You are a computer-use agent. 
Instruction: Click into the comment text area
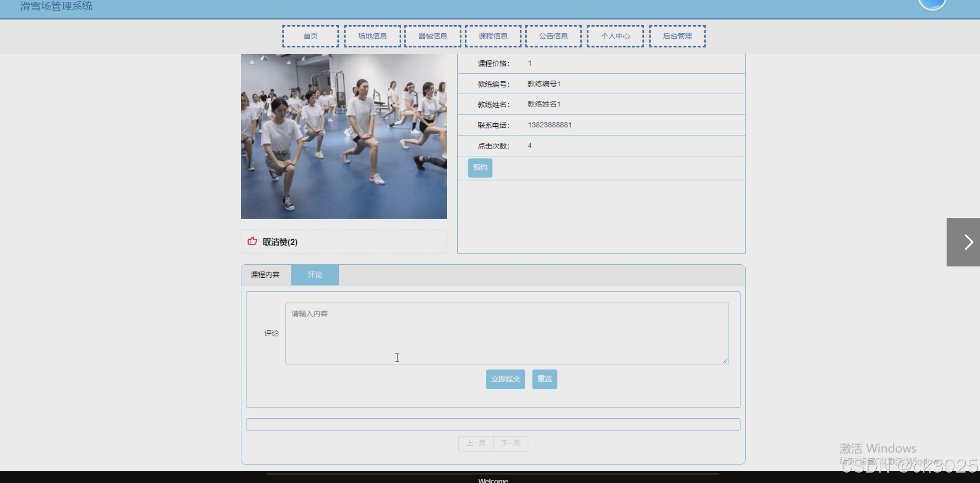pyautogui.click(x=507, y=333)
